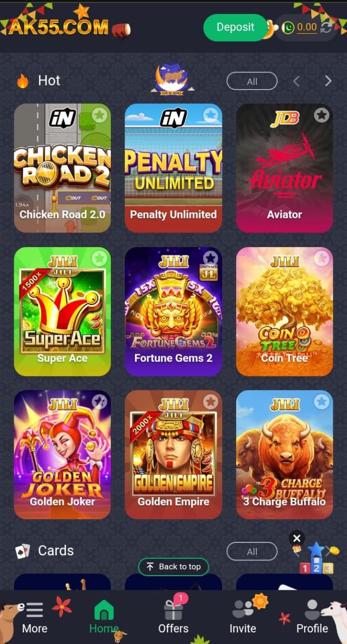Show previous Hot games with left arrow

click(296, 81)
